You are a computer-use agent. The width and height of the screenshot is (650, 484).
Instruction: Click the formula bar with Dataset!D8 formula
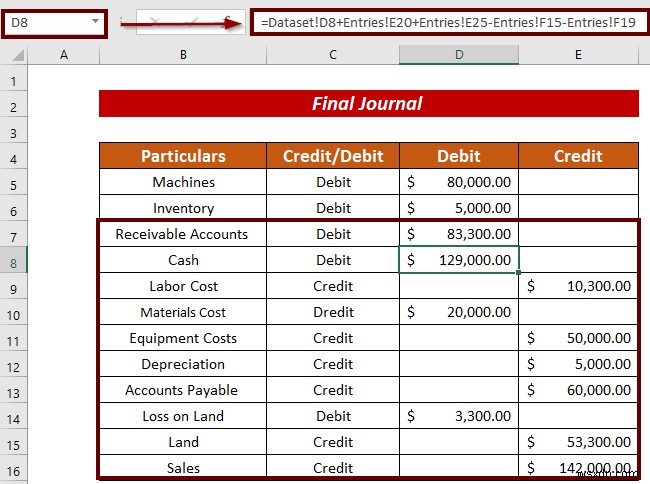tap(449, 22)
